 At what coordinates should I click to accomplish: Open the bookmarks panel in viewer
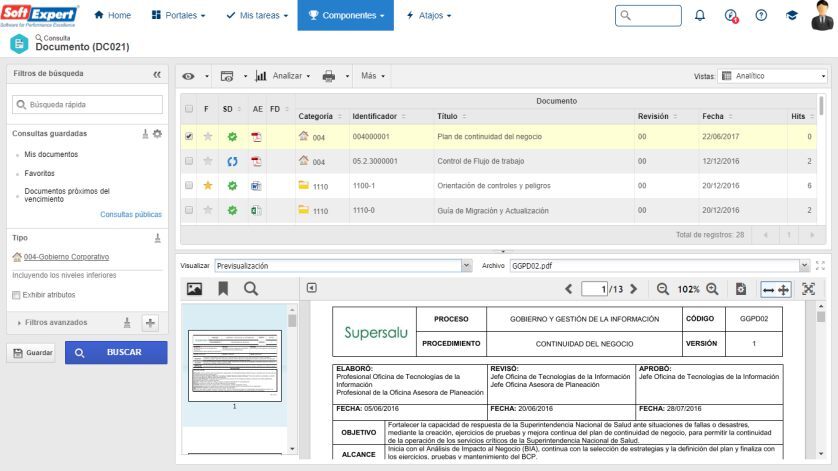[x=223, y=288]
